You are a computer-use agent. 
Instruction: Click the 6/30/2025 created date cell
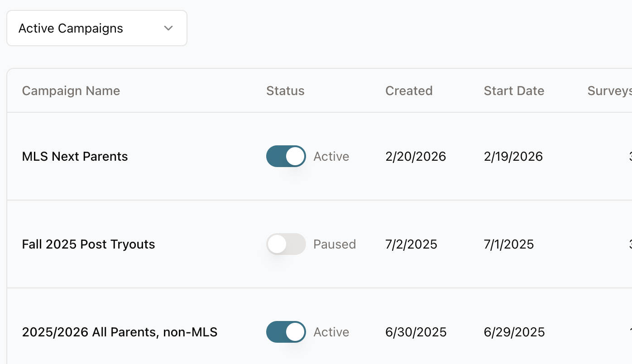pos(416,332)
